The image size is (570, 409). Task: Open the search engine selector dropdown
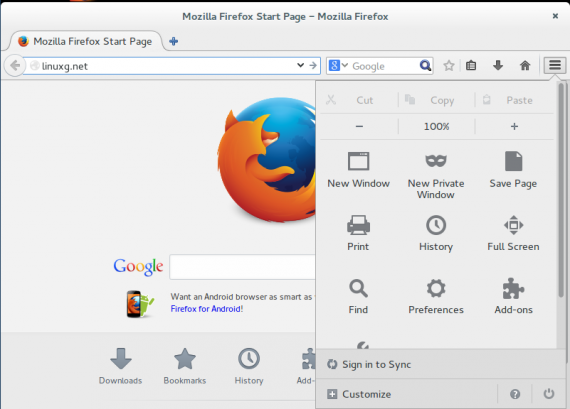[x=338, y=66]
